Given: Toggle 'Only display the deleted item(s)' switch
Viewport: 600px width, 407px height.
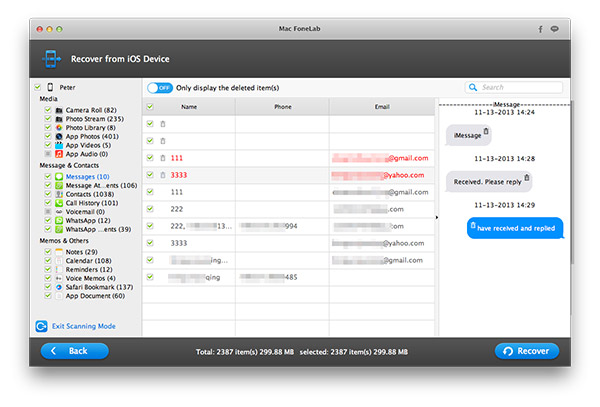Looking at the screenshot, I should pos(159,88).
